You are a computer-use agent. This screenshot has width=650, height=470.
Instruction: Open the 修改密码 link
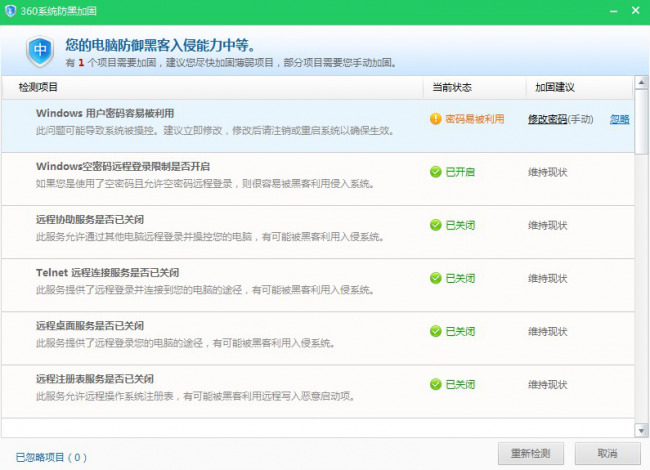click(548, 119)
